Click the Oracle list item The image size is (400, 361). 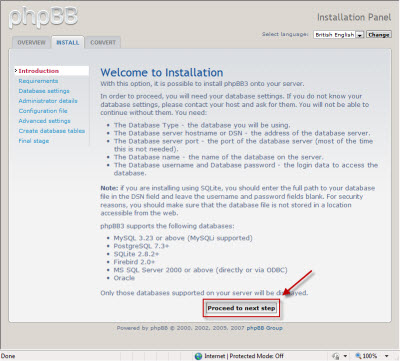(124, 278)
